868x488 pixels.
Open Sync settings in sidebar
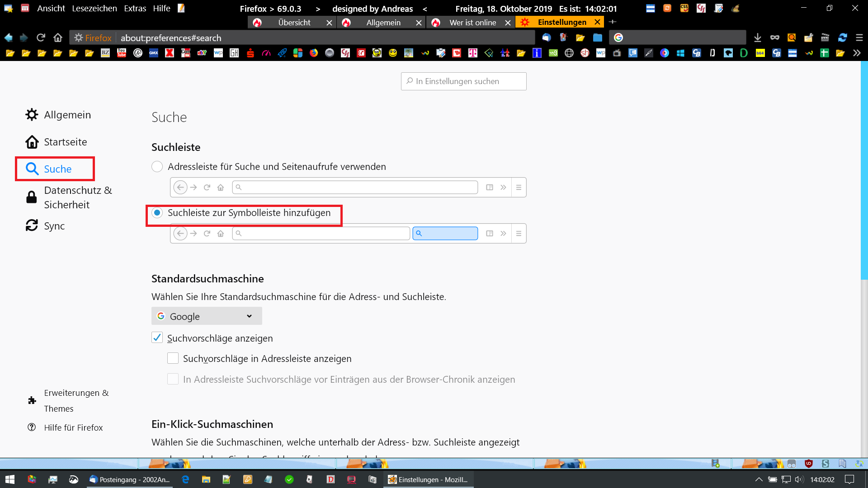(54, 226)
